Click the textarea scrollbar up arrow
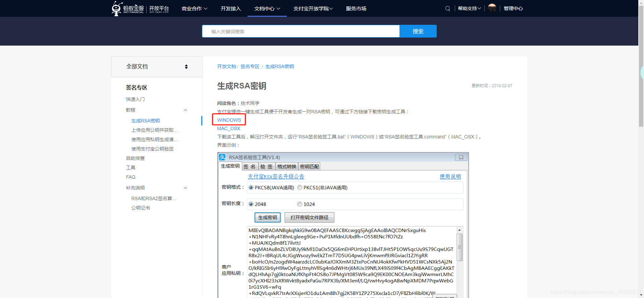The width and height of the screenshot is (644, 298). [460, 230]
